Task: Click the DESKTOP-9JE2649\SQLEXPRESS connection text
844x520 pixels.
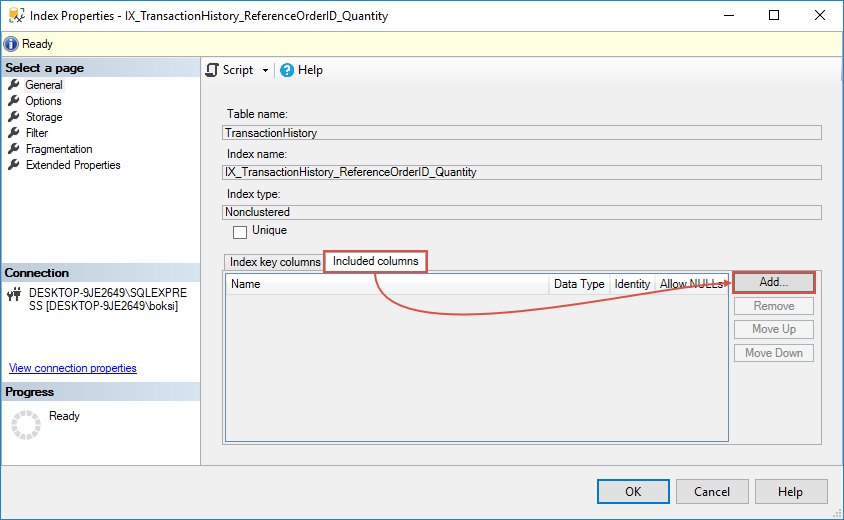Action: (108, 299)
